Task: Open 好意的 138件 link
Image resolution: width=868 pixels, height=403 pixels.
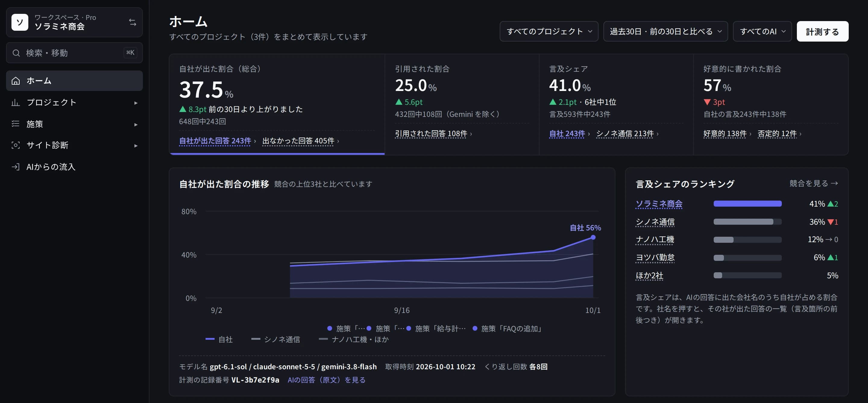Action: coord(725,134)
